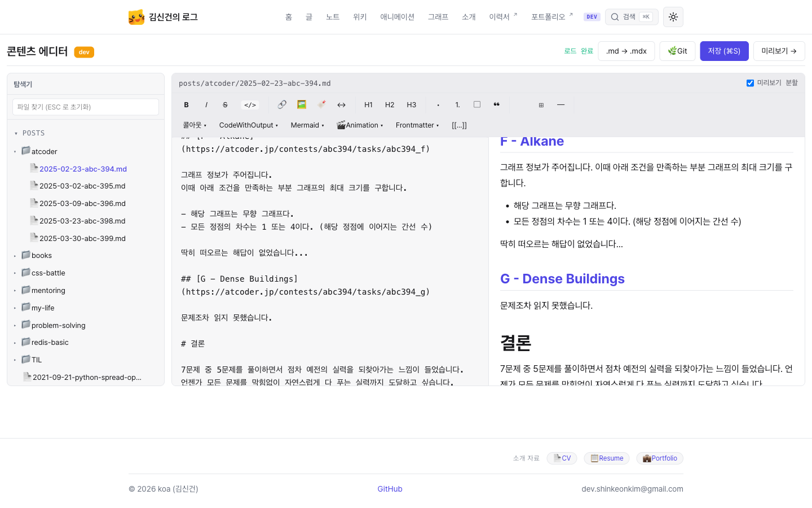Image resolution: width=812 pixels, height=508 pixels.
Task: Click the .md → .mdx convert button
Action: point(626,51)
